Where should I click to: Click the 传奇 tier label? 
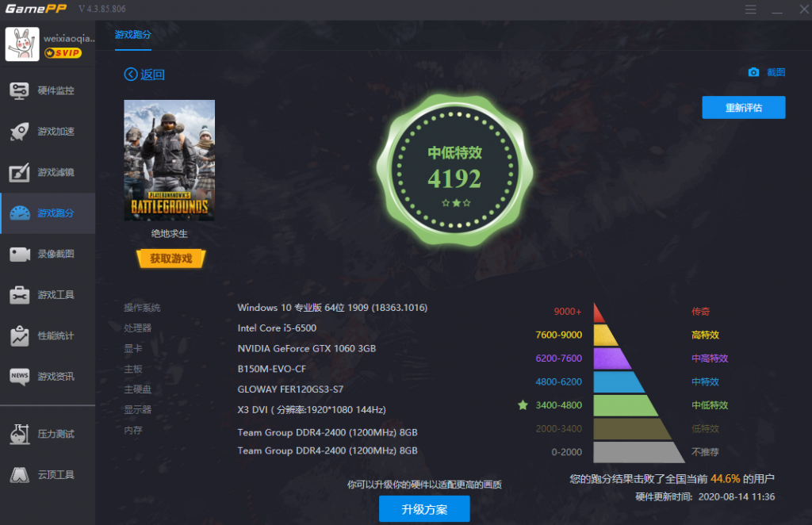pos(701,311)
